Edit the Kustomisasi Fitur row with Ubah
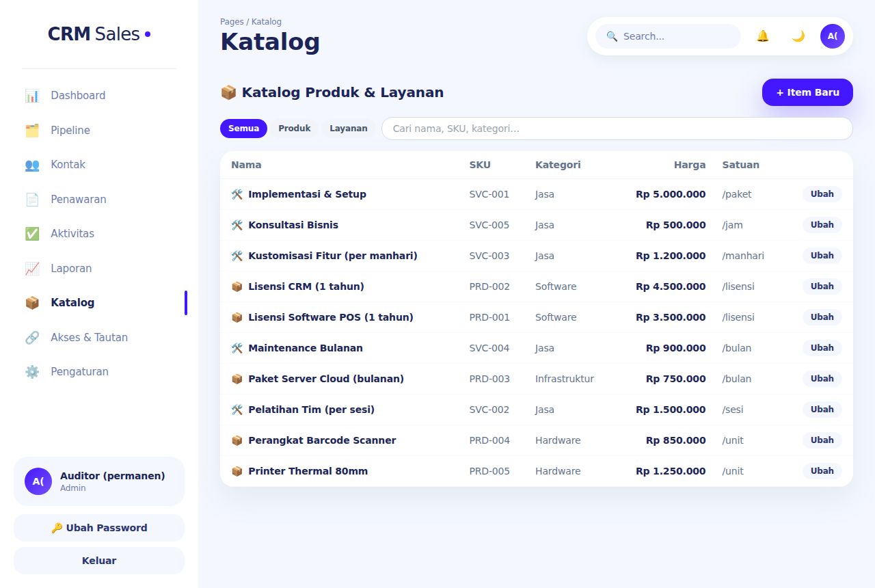 point(822,256)
